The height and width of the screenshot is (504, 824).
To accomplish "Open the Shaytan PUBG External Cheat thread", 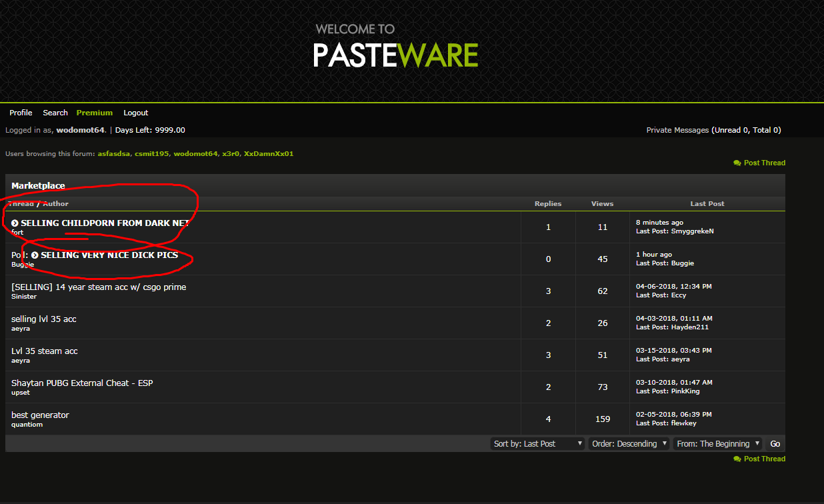I will click(82, 383).
